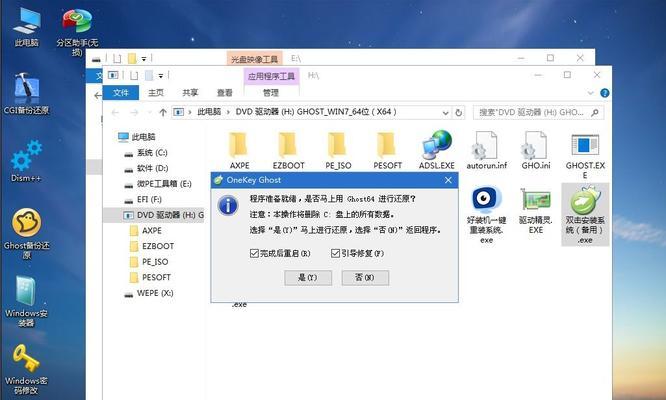Switch to the 共享 ribbon tab
This screenshot has width=666, height=400.
coord(190,93)
